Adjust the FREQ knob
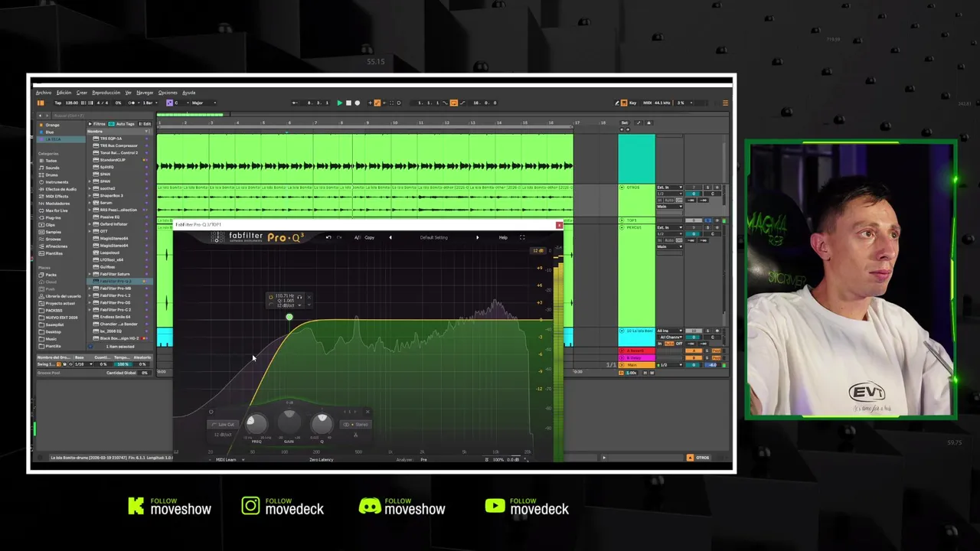This screenshot has width=980, height=551. (x=256, y=422)
